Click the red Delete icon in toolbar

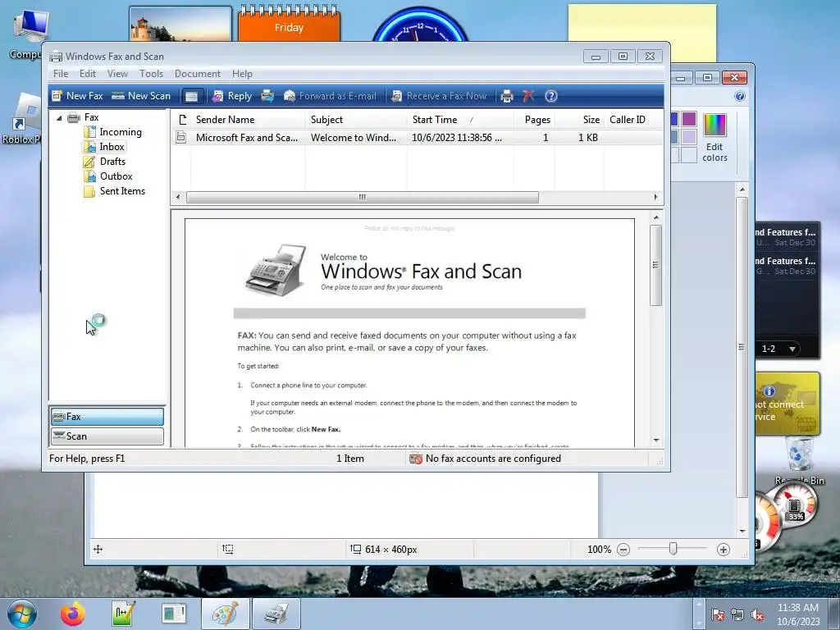coord(528,96)
